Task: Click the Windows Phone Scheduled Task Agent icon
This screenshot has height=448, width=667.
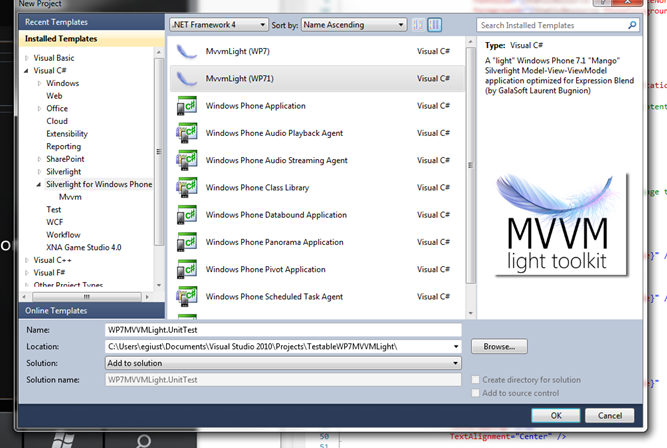Action: tap(187, 297)
